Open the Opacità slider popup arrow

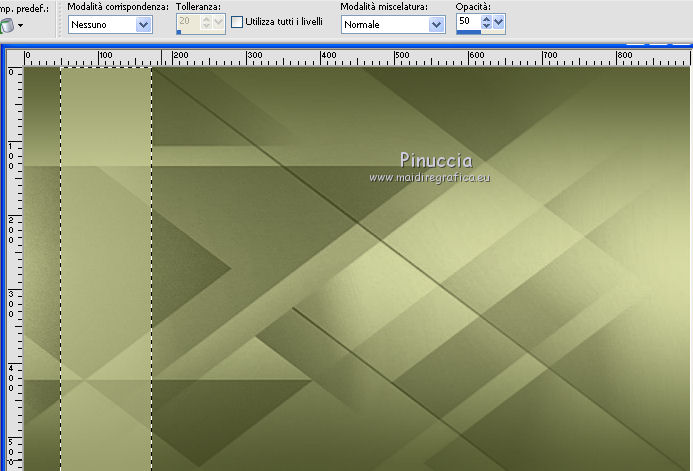[499, 22]
